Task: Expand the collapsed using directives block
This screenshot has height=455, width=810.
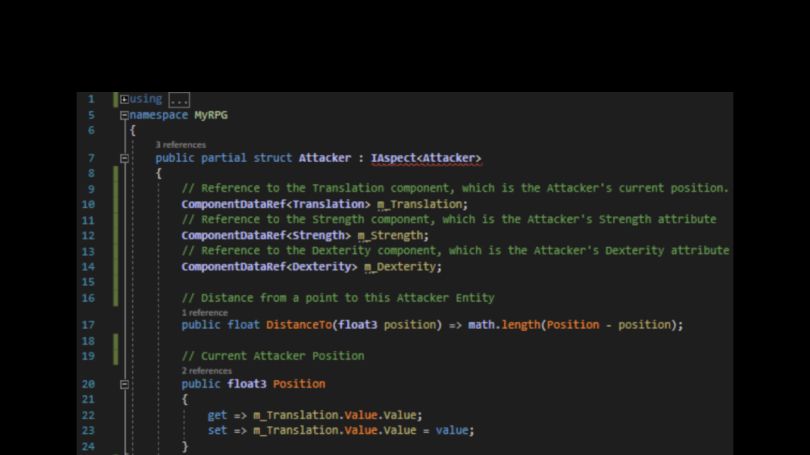Action: coord(124,99)
